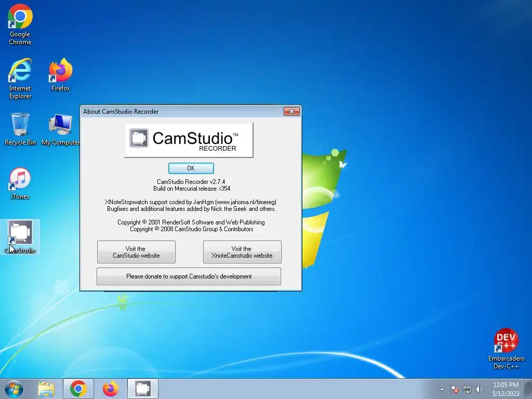Viewport: 532px width, 399px height.
Task: Select the Google Chrome desktop shortcut
Action: click(20, 24)
